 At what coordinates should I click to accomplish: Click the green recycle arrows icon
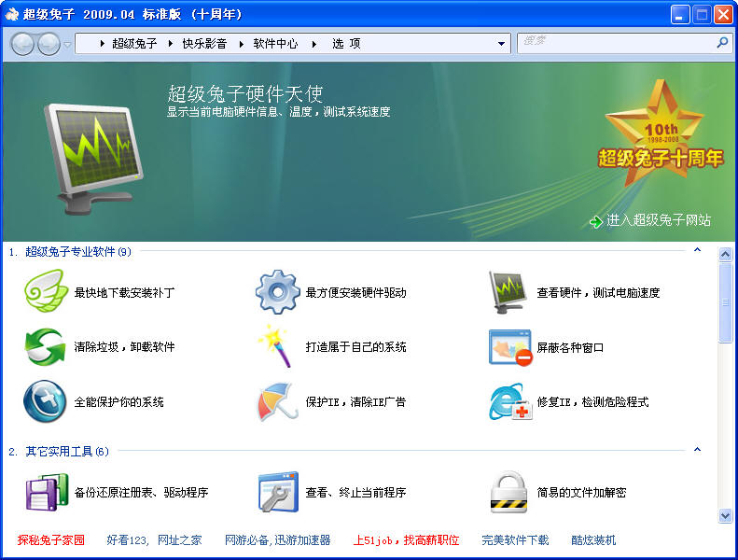click(x=45, y=347)
